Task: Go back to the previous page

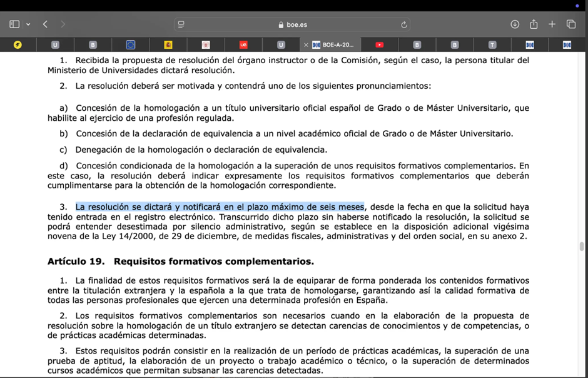Action: point(46,24)
